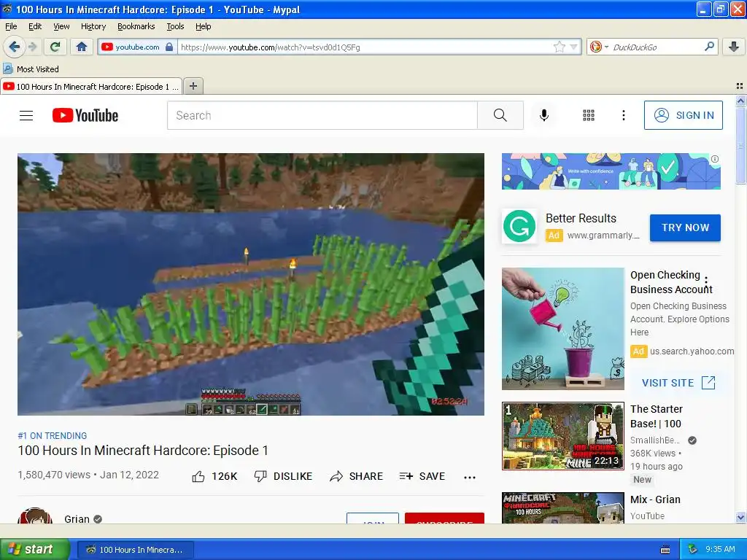Select the 100 Hours In Minecra... taskbar item
Screen dimensions: 747x560
coord(135,550)
